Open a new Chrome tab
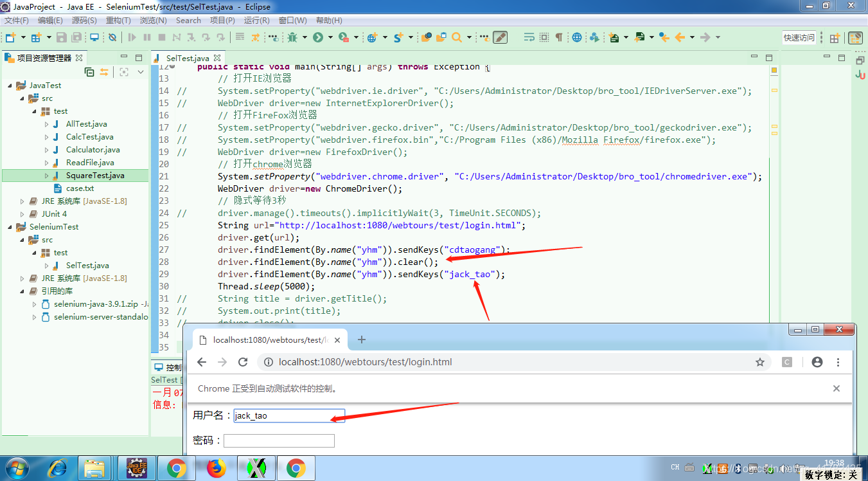The image size is (868, 481). pyautogui.click(x=362, y=340)
